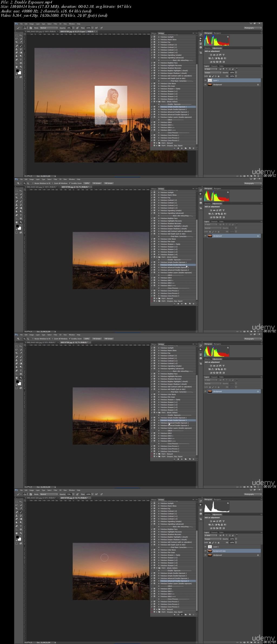Click the Actions panel vertical scrollbar, 00:00:32 frame
The image size is (277, 644).
pos(197,104)
